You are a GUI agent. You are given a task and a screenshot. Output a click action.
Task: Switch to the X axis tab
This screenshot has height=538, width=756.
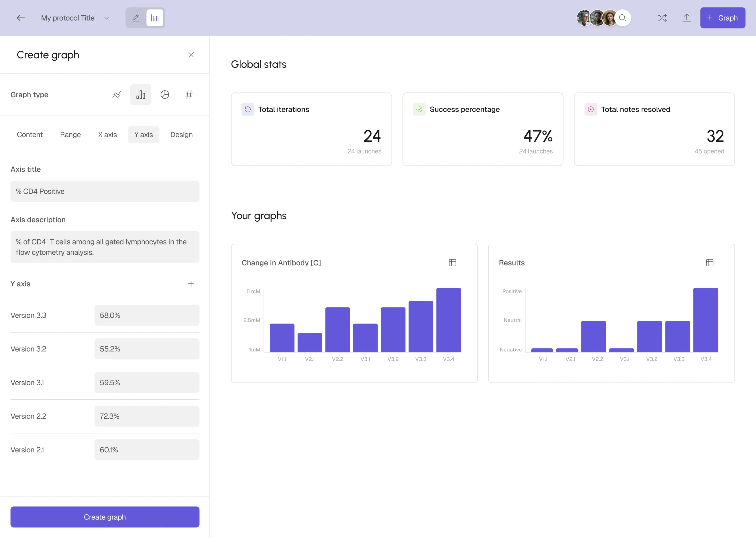[x=107, y=135]
